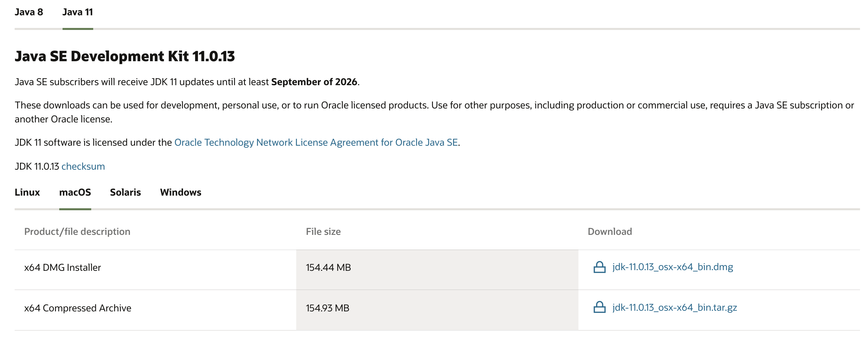Click the lock icon beside the tar.gz download
Viewport: 868px width, 340px height.
tap(599, 307)
